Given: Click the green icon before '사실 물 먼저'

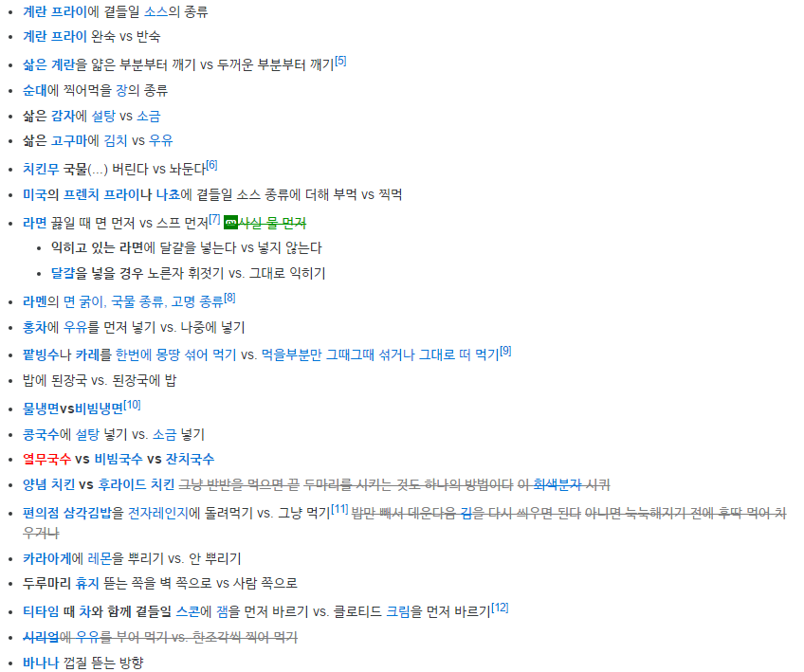Looking at the screenshot, I should (x=230, y=223).
